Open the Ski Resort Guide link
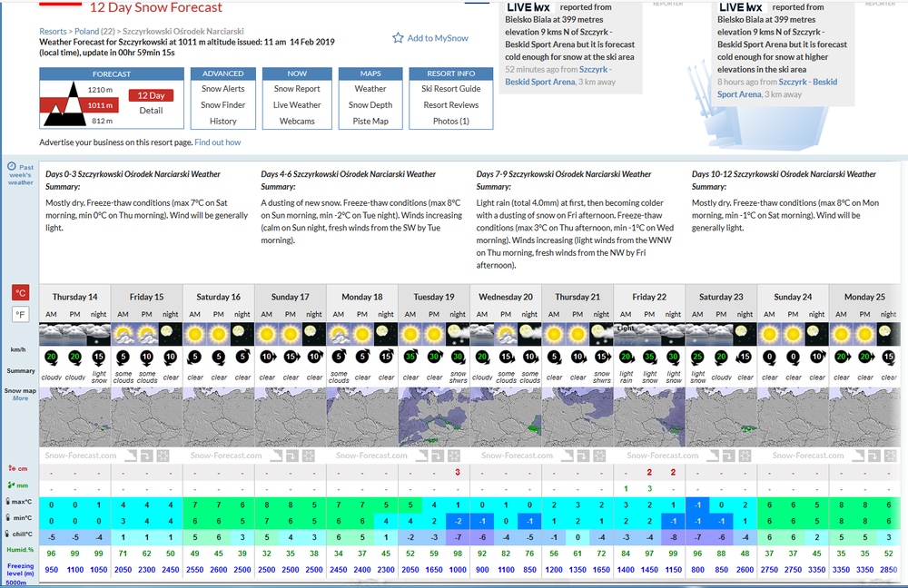This screenshot has width=908, height=588. point(451,89)
